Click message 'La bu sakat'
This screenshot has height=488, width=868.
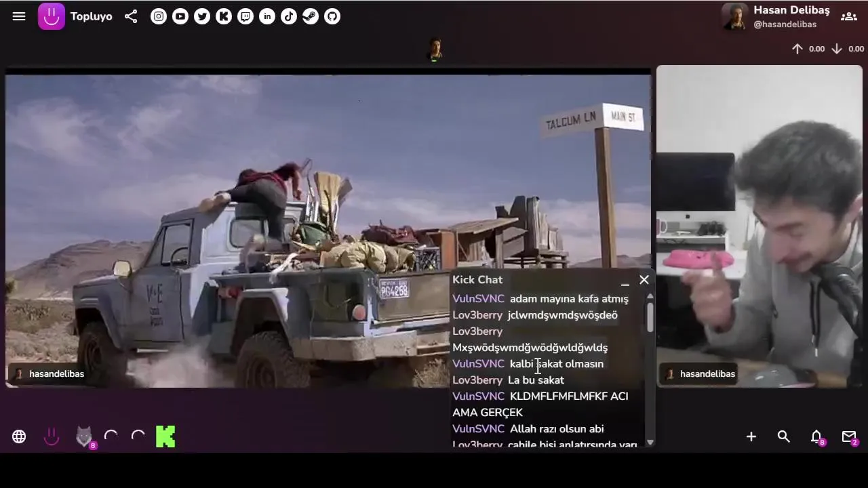click(x=536, y=380)
